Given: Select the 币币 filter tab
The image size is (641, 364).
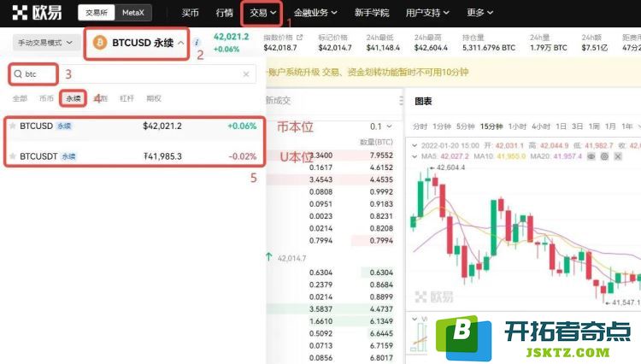Looking at the screenshot, I should click(x=46, y=98).
